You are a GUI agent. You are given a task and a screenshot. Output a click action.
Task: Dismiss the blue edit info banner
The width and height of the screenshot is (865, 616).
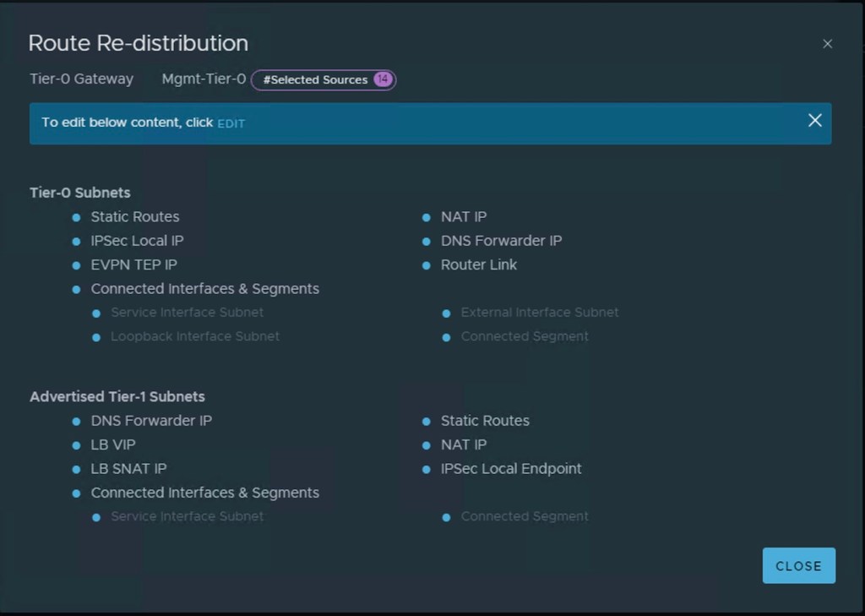814,121
